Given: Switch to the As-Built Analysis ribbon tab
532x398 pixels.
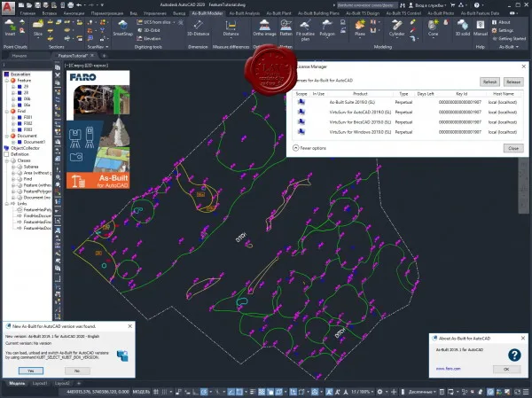Looking at the screenshot, I should [245, 13].
